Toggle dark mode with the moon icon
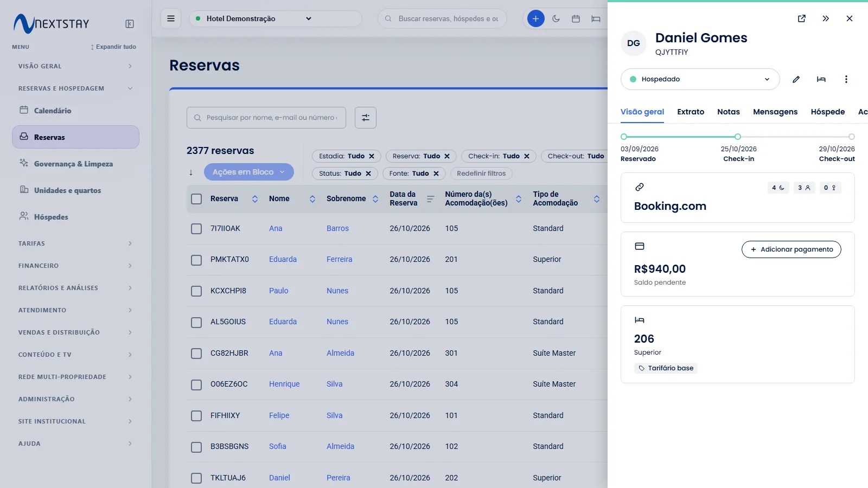Screen dimensions: 868x488 [556, 18]
